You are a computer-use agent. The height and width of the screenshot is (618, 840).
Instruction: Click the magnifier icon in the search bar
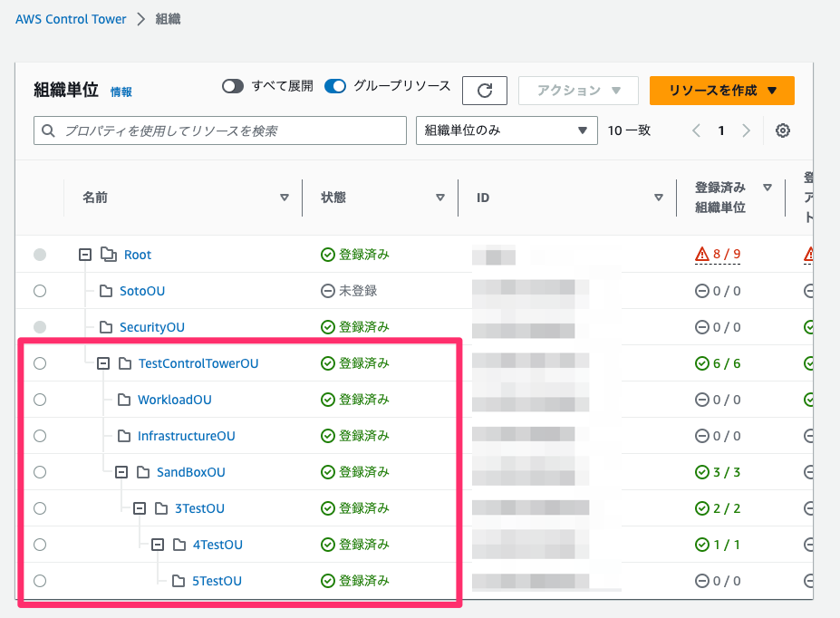point(48,130)
